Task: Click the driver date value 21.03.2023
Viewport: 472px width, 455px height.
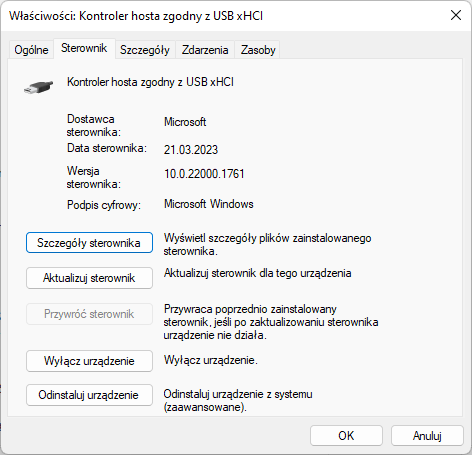Action: click(x=191, y=150)
